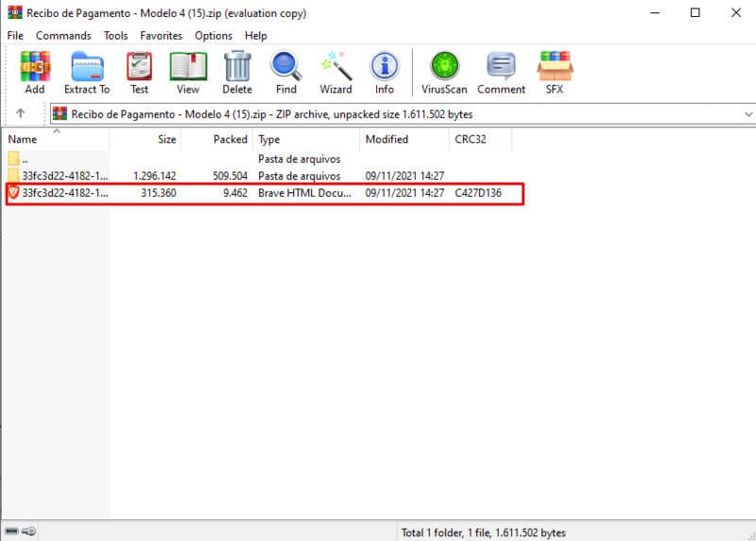Open the Tools menu

[115, 36]
